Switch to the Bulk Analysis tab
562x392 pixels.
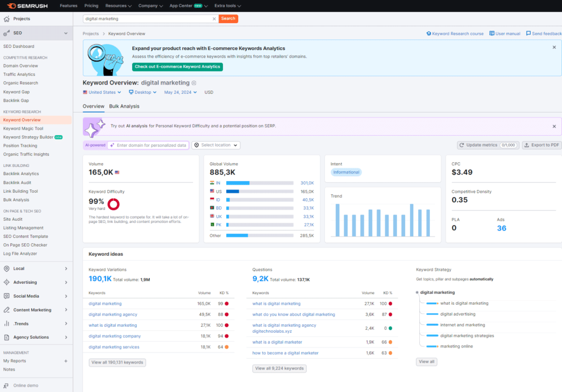point(124,106)
